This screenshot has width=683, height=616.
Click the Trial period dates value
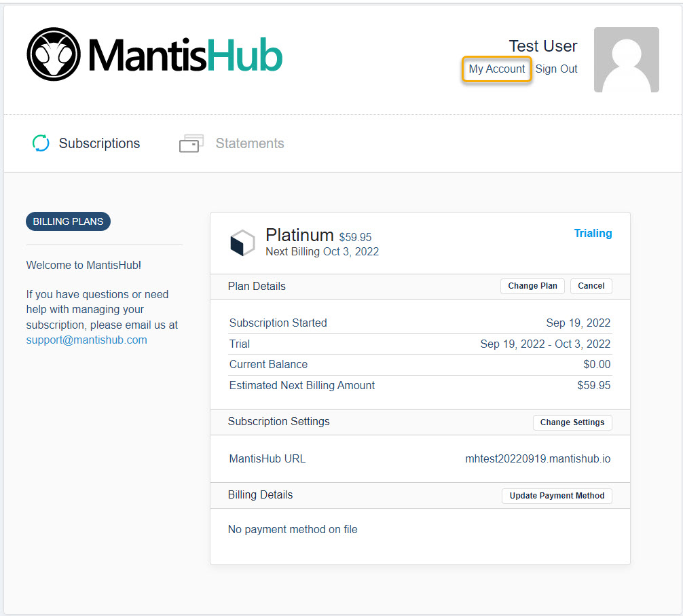coord(545,344)
